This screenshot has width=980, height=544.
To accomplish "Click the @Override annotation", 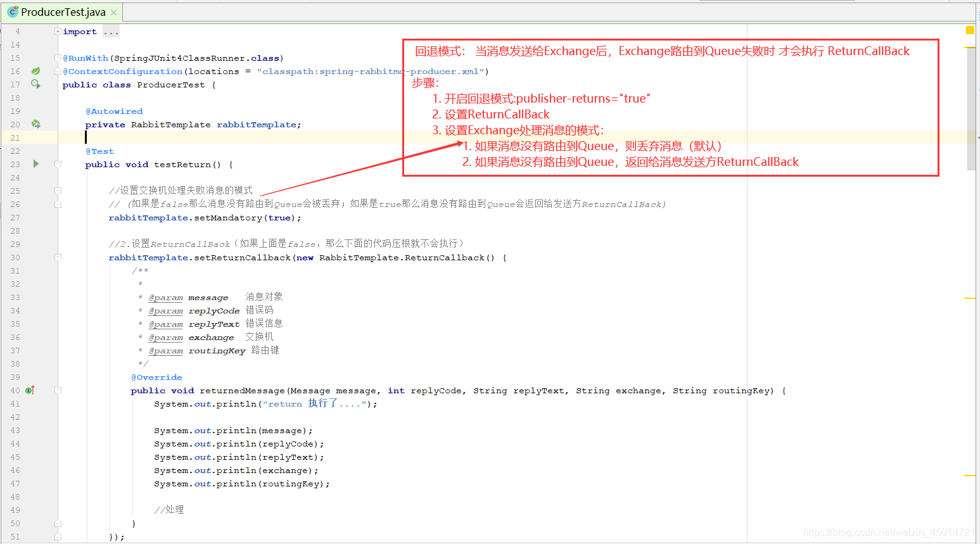I will click(x=156, y=377).
